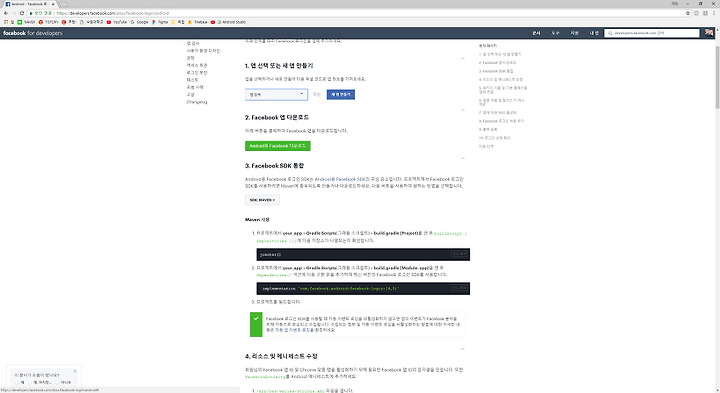Open the YouTube bookmark

[x=117, y=22]
